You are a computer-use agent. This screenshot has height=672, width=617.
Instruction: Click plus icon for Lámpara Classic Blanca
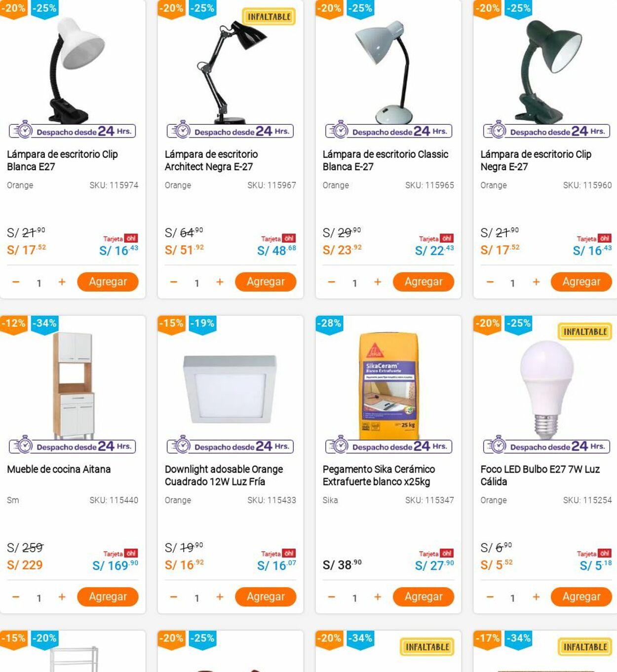[x=378, y=282]
